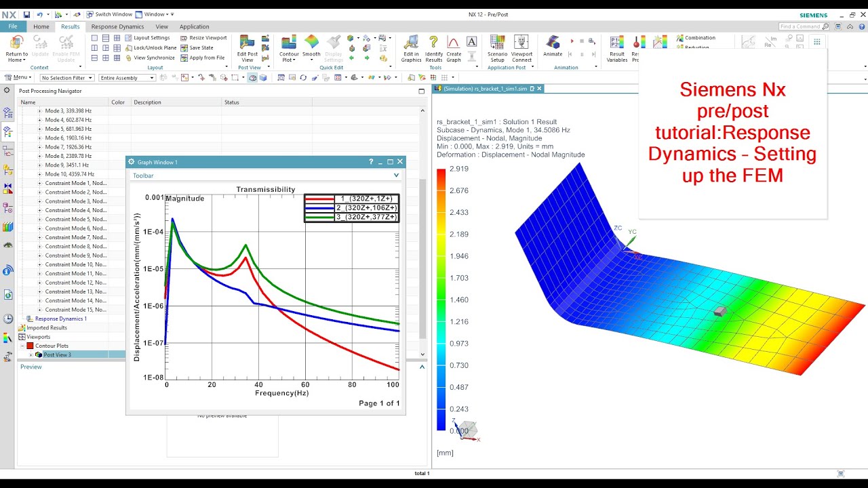Select the Smooth display icon

click(x=311, y=43)
